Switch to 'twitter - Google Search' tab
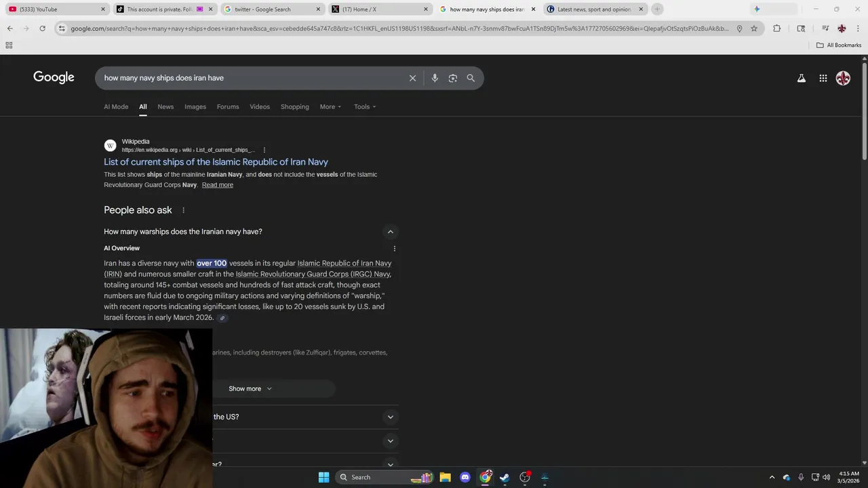The image size is (868, 488). 273,9
